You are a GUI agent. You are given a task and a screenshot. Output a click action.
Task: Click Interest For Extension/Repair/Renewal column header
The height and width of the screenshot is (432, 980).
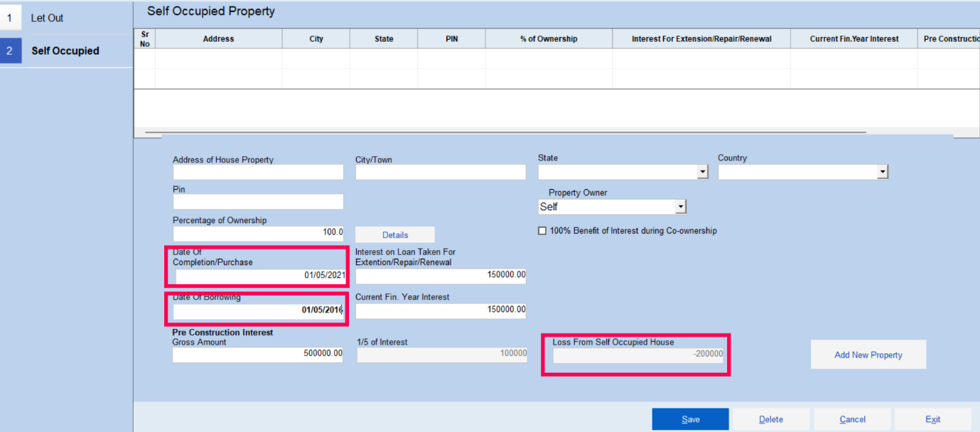click(x=701, y=39)
